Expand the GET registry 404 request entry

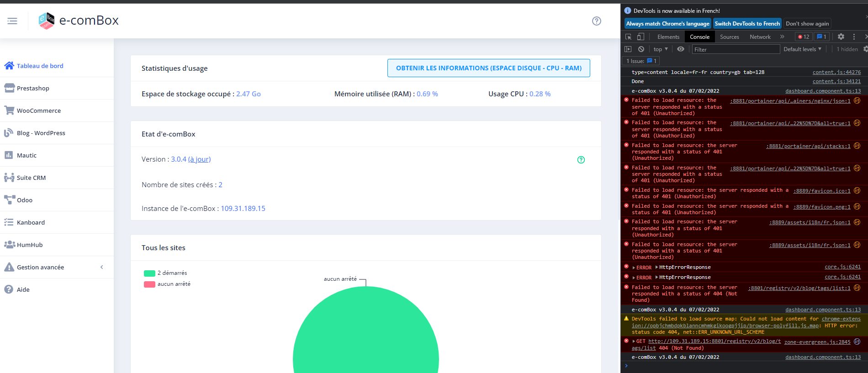coord(634,341)
